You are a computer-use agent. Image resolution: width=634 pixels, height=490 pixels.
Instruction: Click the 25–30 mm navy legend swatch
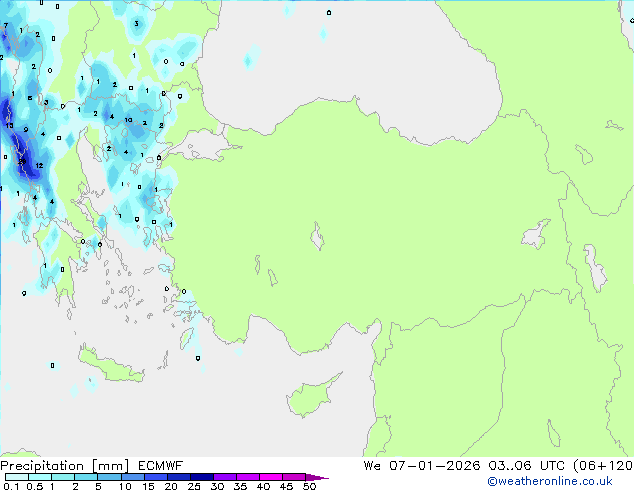click(x=201, y=477)
